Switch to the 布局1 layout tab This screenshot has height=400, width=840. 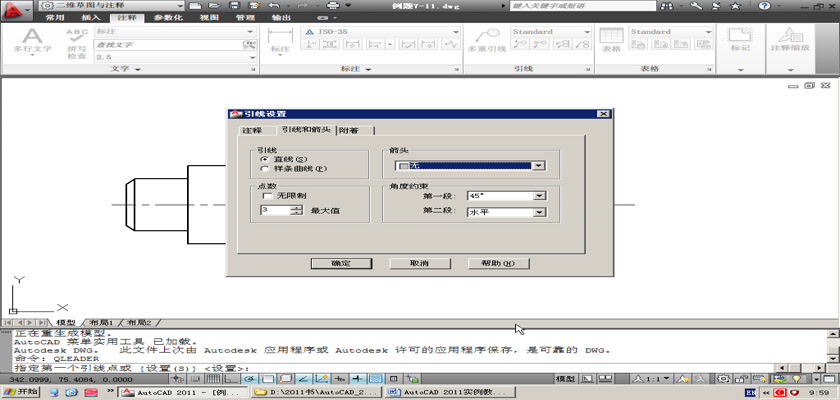[x=102, y=323]
